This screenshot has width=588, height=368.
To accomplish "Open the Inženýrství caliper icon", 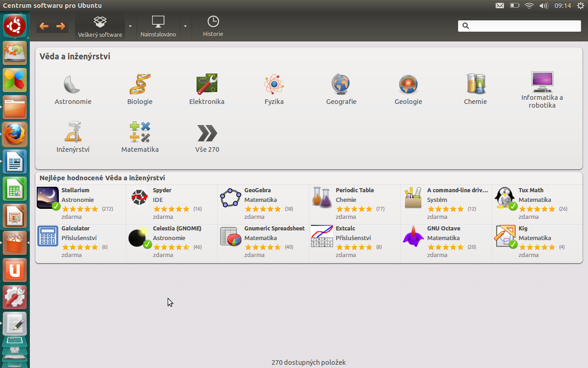I will point(73,132).
